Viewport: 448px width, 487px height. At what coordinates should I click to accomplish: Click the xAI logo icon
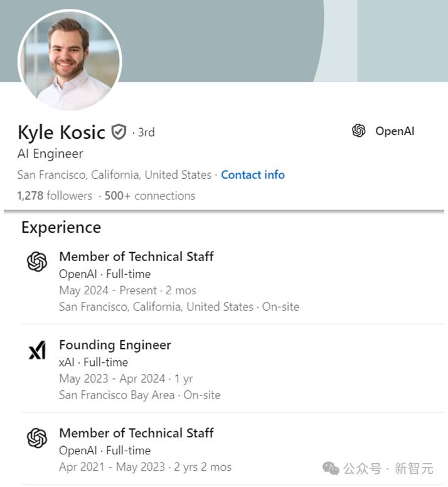(37, 350)
